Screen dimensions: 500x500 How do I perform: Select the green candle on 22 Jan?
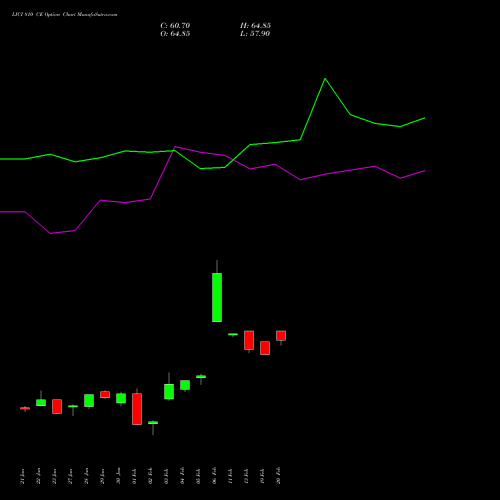(x=41, y=402)
